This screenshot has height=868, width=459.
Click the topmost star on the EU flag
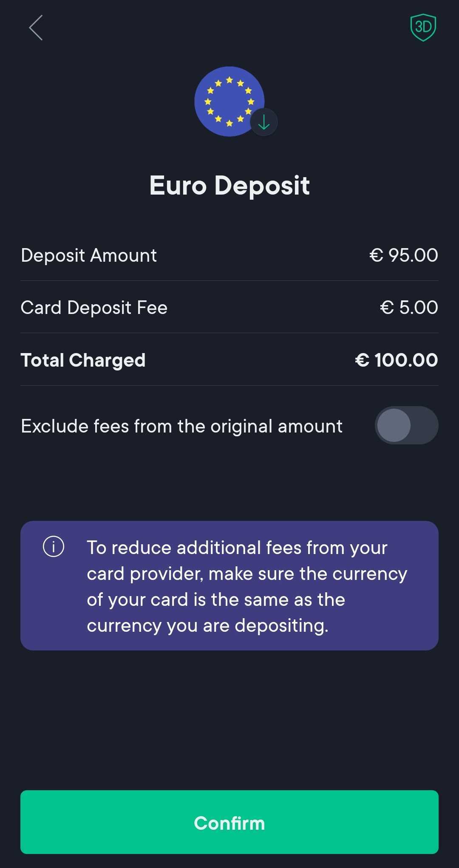pos(229,80)
